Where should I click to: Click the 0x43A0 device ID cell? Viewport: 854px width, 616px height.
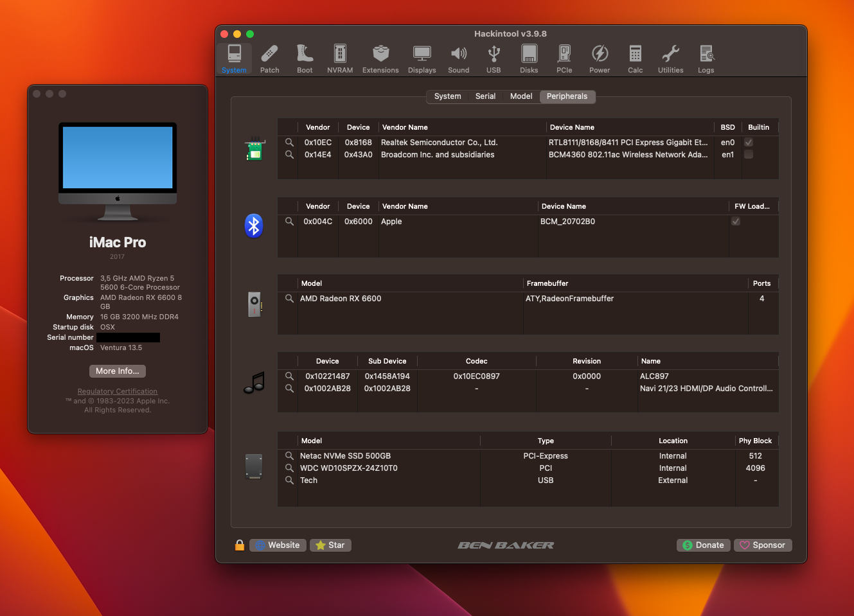coord(359,155)
